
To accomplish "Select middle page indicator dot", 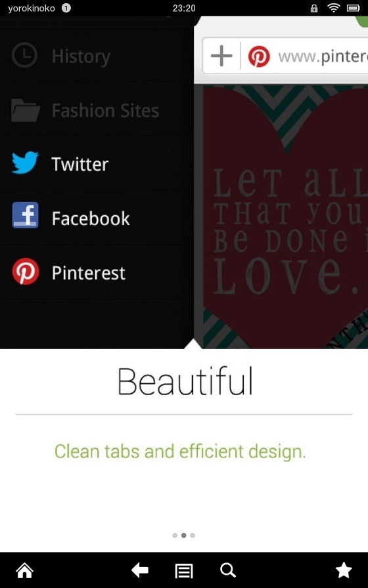I will (183, 535).
